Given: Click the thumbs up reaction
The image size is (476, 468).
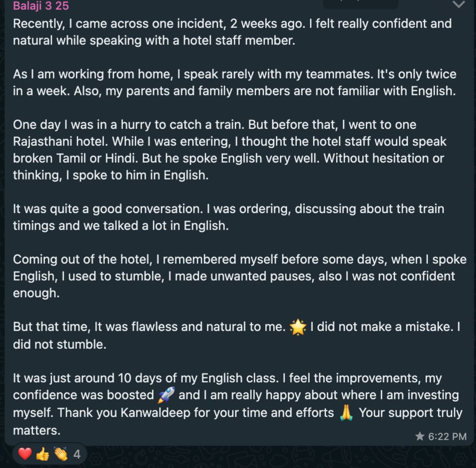Looking at the screenshot, I should tap(43, 454).
